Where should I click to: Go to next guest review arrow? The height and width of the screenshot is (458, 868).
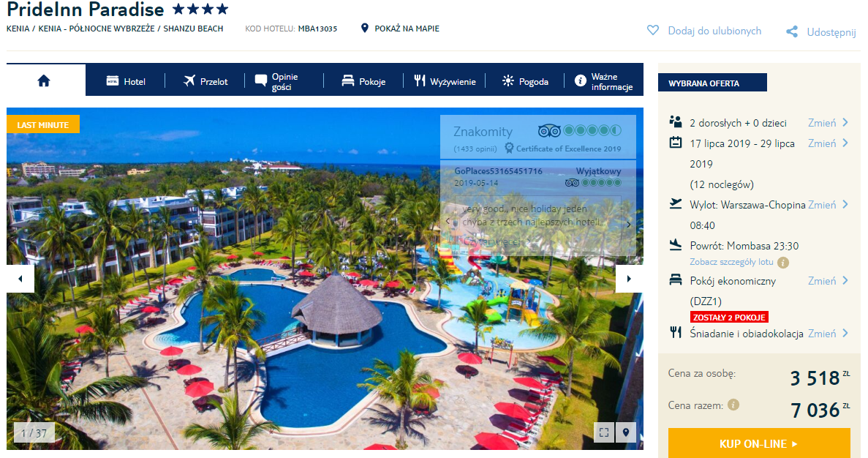pyautogui.click(x=628, y=225)
